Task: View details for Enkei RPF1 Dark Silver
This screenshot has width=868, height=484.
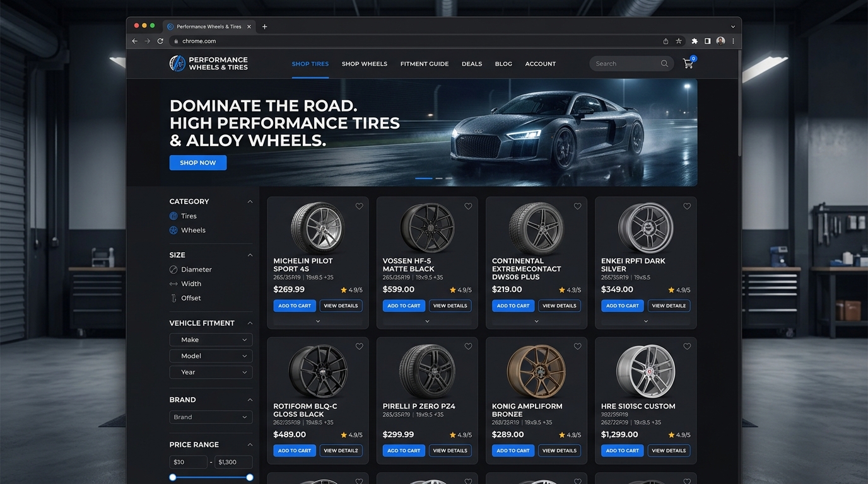Action: click(669, 306)
